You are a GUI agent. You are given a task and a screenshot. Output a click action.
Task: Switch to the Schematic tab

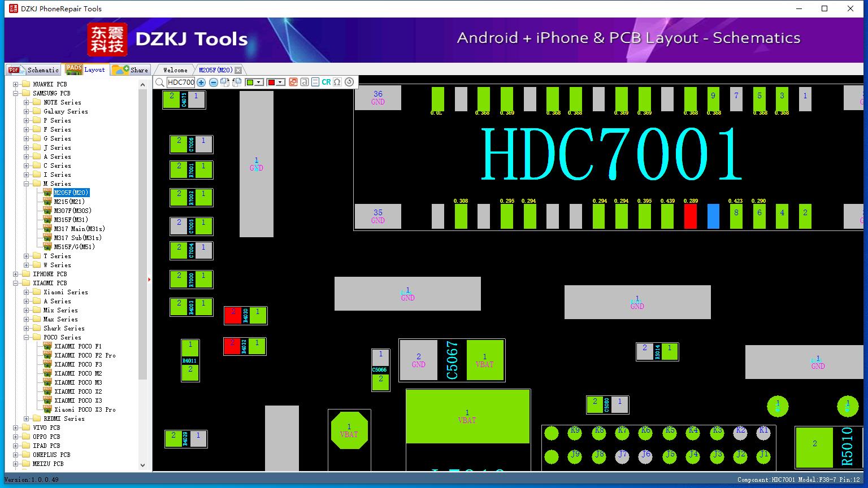34,70
